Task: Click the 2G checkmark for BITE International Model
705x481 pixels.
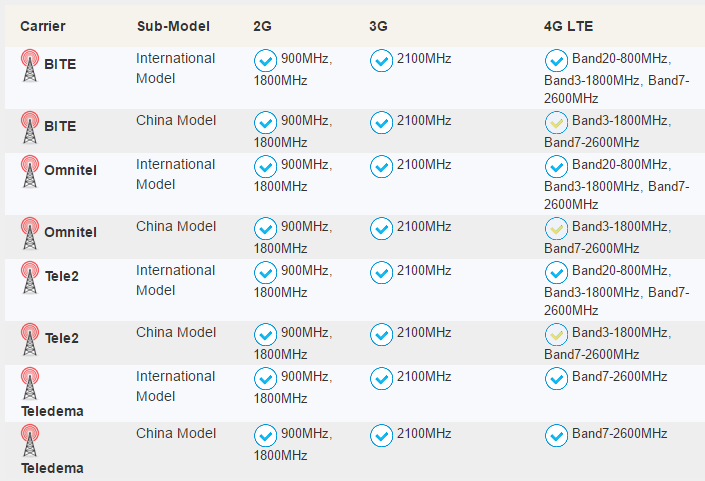Action: [x=265, y=61]
